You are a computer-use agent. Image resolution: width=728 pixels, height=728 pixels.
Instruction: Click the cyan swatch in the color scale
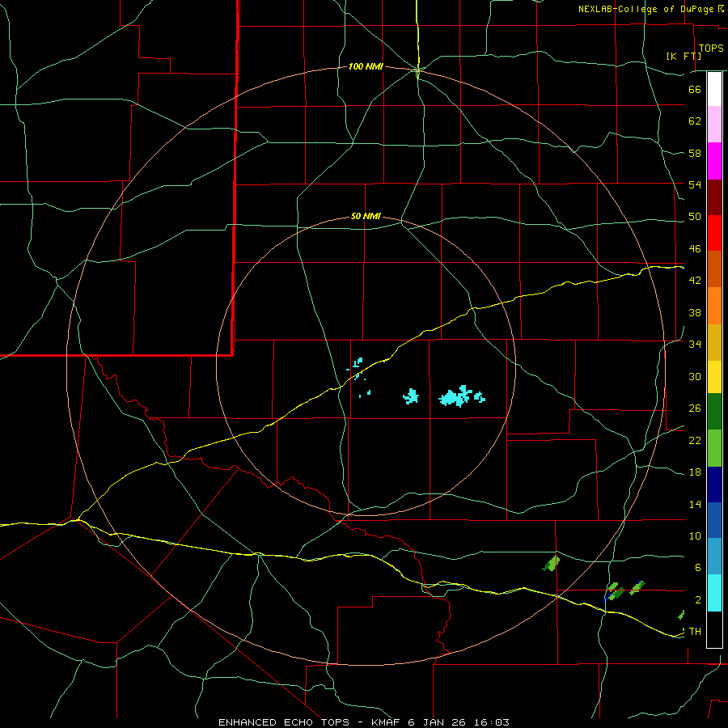pyautogui.click(x=714, y=592)
